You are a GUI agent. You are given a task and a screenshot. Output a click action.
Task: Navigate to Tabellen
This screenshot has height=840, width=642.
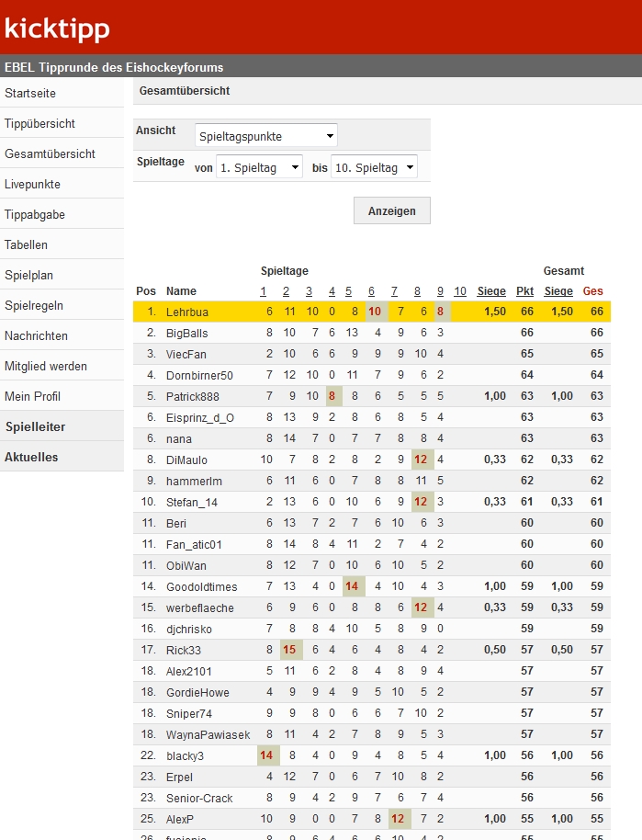coord(26,244)
